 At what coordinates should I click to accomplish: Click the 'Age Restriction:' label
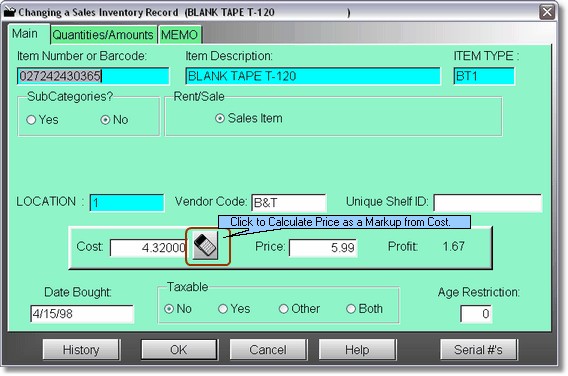coord(479,292)
